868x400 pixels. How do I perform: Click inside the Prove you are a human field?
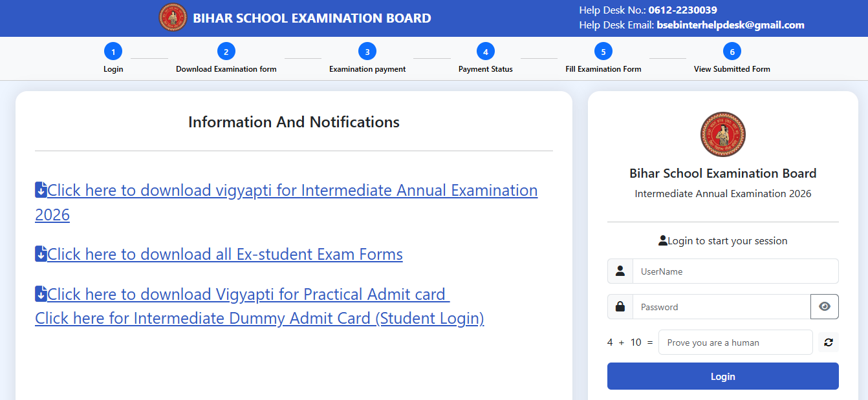tap(735, 342)
